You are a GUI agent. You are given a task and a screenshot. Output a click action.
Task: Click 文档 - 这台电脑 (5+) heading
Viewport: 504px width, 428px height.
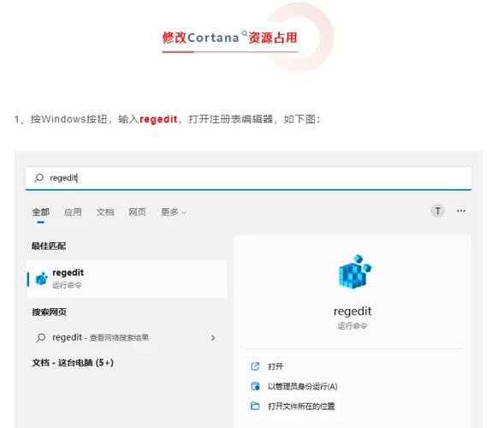73,363
